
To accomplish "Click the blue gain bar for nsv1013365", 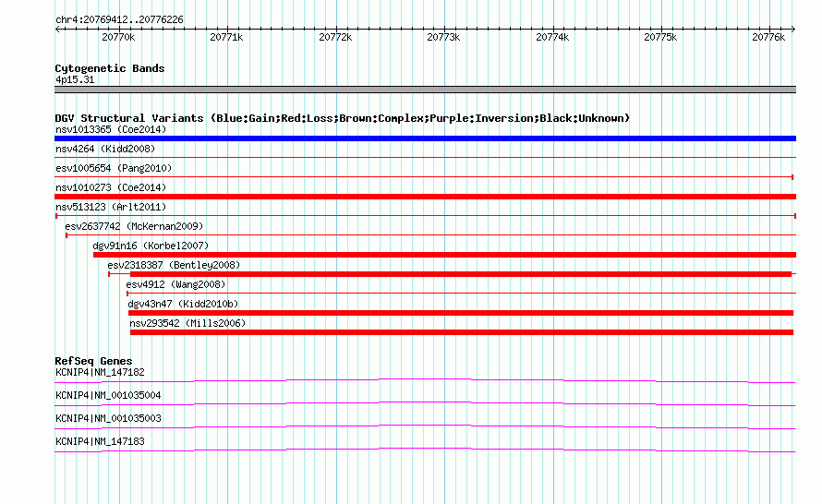I will (425, 138).
